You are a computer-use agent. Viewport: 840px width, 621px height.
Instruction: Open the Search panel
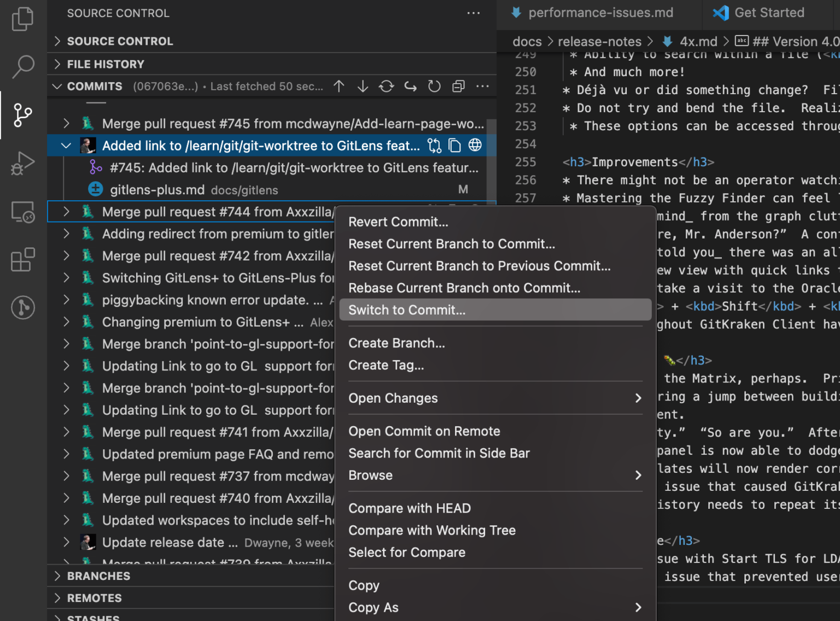pyautogui.click(x=22, y=67)
